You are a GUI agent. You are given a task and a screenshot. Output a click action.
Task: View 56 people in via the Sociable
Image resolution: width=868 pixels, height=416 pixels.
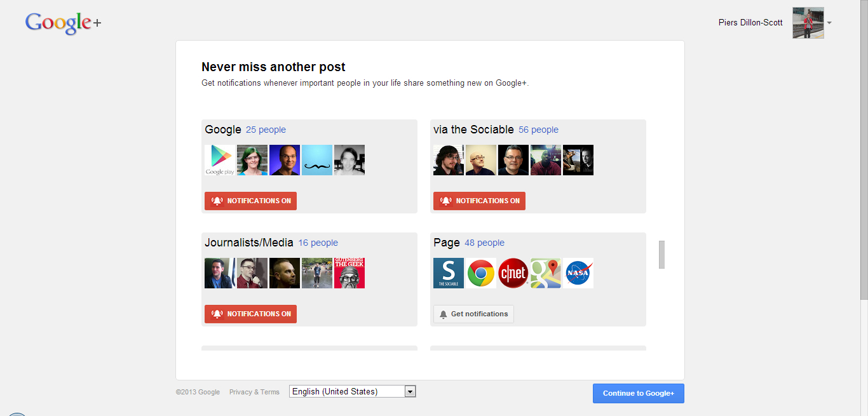(x=538, y=130)
